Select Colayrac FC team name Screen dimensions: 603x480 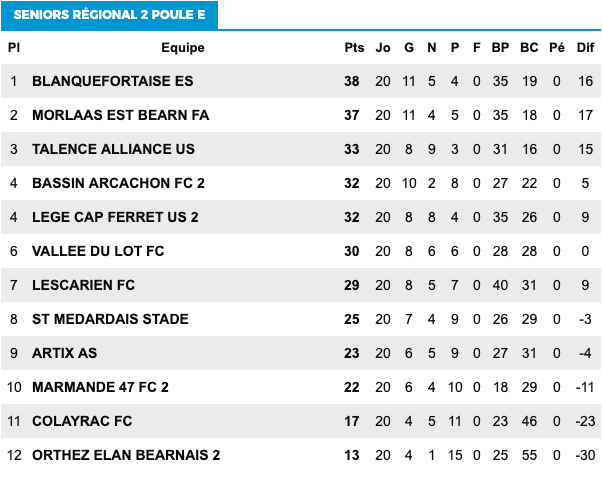[x=82, y=421]
